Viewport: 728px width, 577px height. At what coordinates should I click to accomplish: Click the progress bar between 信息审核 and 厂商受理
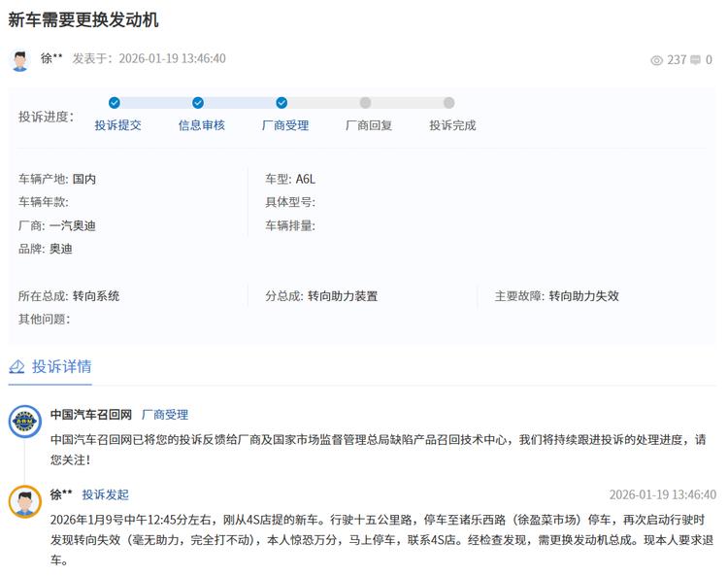point(240,103)
